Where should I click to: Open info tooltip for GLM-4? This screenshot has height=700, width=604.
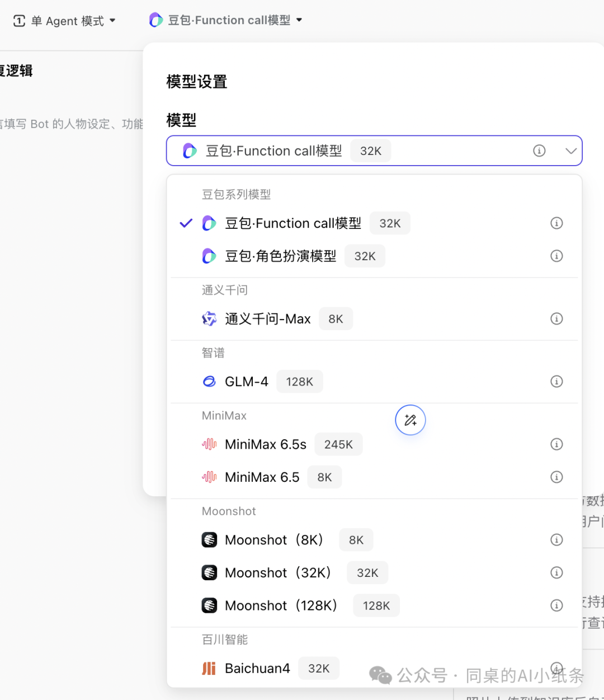556,381
